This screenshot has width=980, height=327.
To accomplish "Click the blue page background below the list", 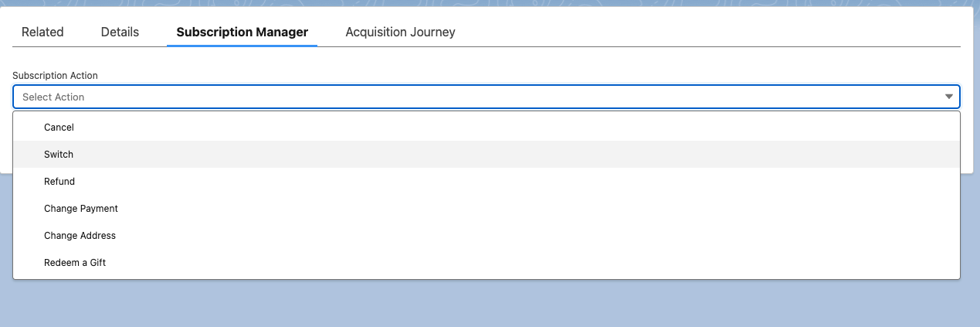I will tap(490, 303).
